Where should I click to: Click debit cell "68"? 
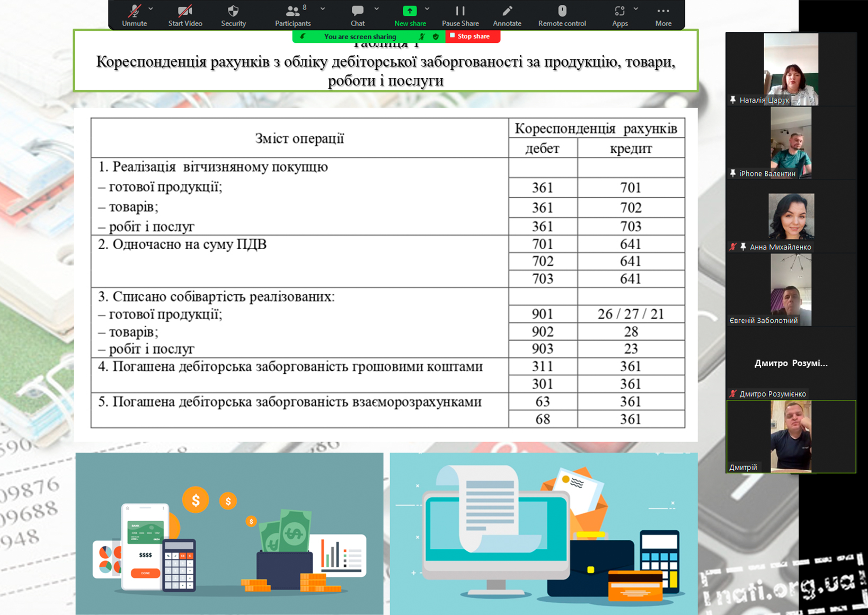(x=543, y=419)
